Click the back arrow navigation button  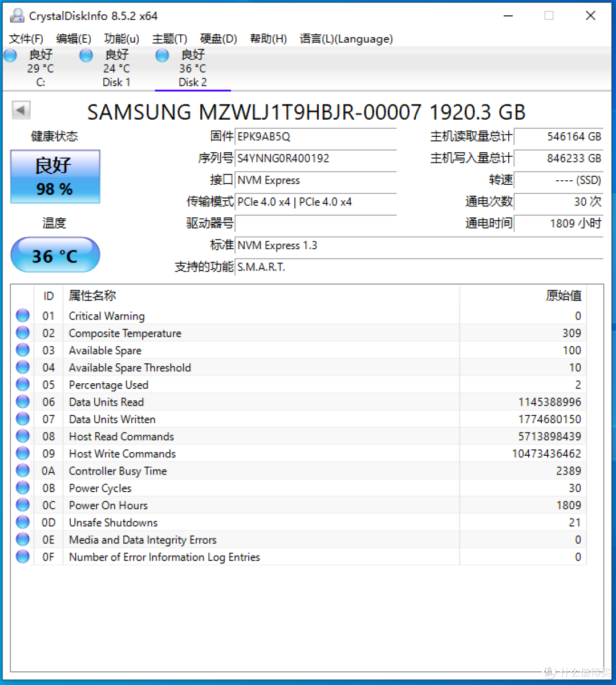tap(21, 110)
